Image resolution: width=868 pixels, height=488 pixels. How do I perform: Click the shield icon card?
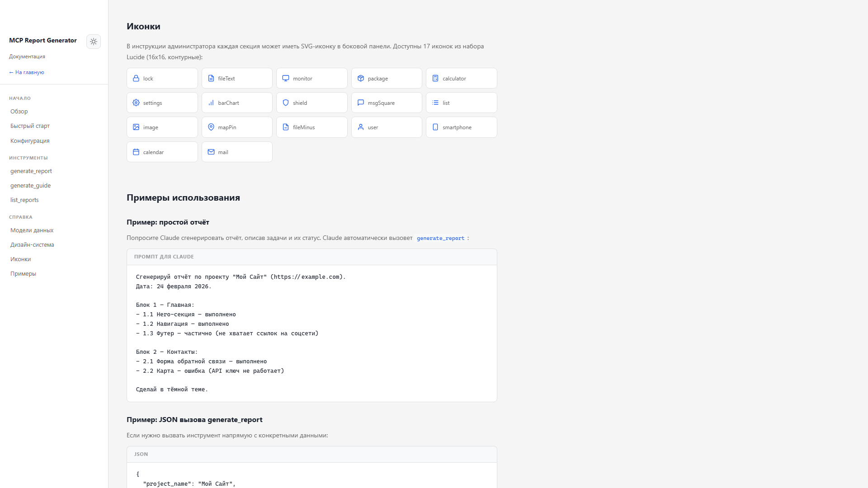click(311, 103)
